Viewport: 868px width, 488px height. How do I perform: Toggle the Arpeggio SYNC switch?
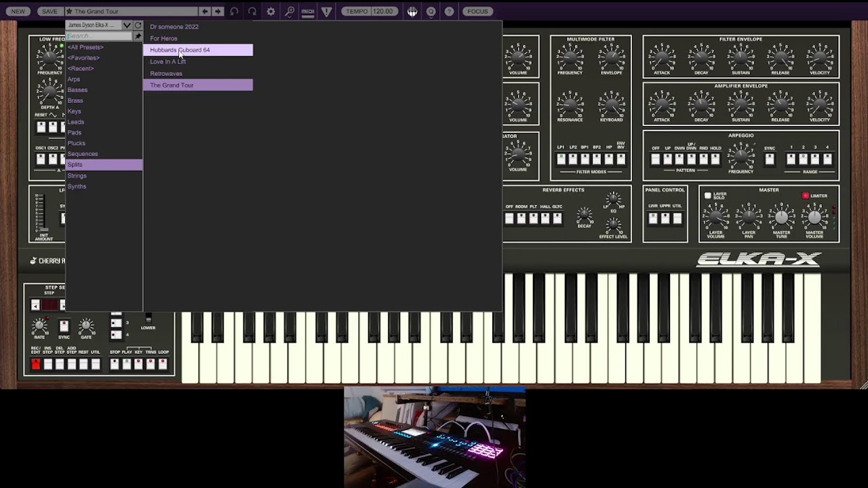[x=770, y=159]
